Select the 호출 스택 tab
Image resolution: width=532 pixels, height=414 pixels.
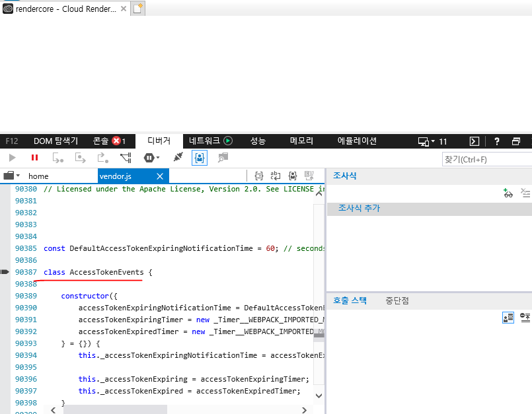(350, 300)
